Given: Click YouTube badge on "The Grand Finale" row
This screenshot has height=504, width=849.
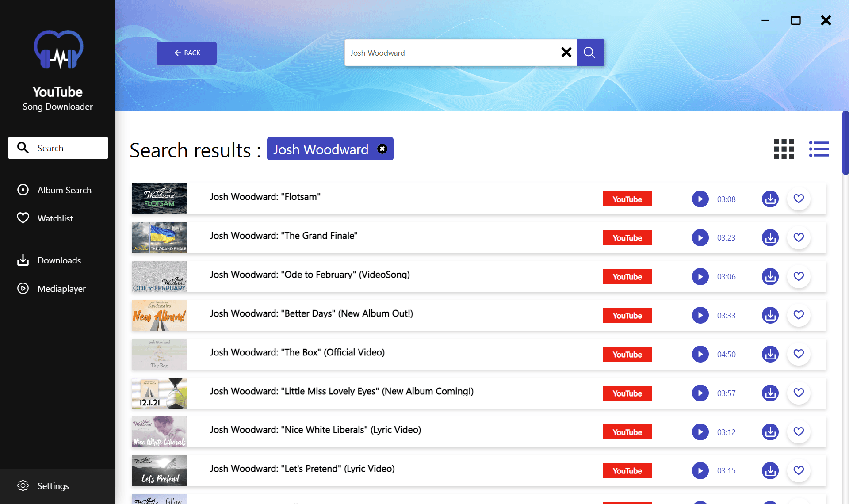Looking at the screenshot, I should (x=627, y=238).
